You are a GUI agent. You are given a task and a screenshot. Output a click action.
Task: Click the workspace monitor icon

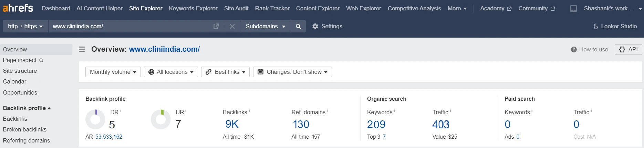[573, 8]
